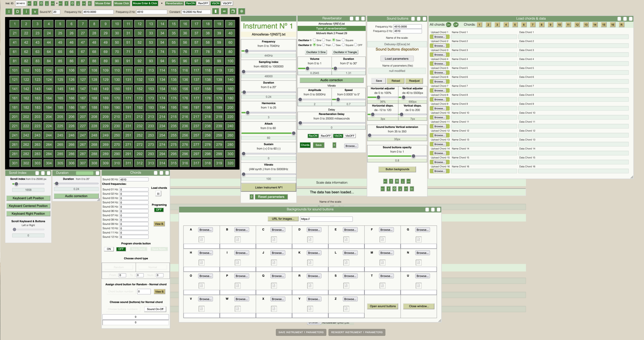Image resolution: width=644 pixels, height=340 pixels.
Task: Click the up-down arrows icon beside D button
Action: (9, 11)
